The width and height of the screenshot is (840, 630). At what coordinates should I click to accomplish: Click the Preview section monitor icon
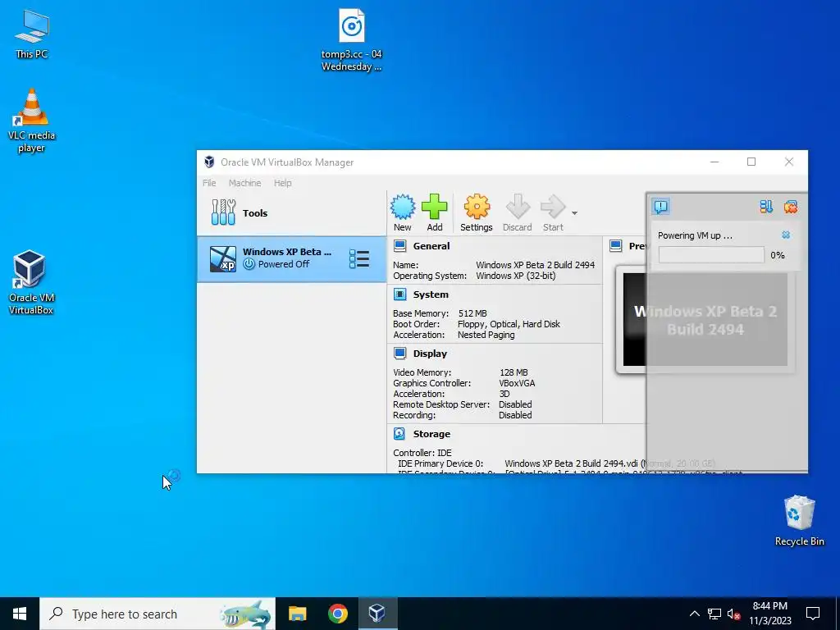tap(615, 246)
